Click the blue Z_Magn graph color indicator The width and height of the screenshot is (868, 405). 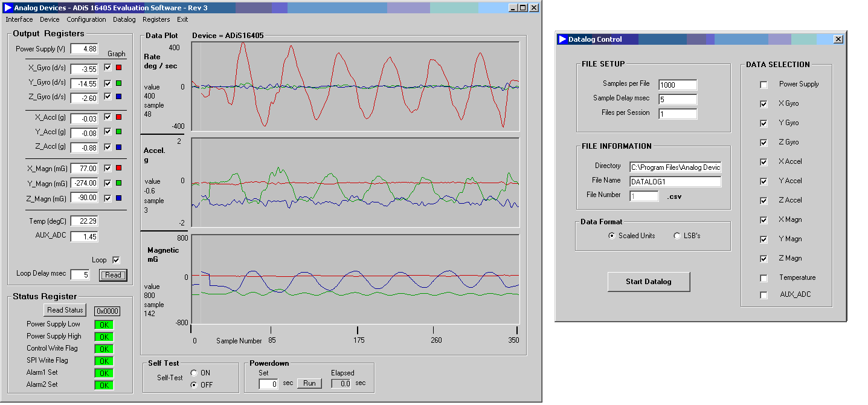(118, 198)
